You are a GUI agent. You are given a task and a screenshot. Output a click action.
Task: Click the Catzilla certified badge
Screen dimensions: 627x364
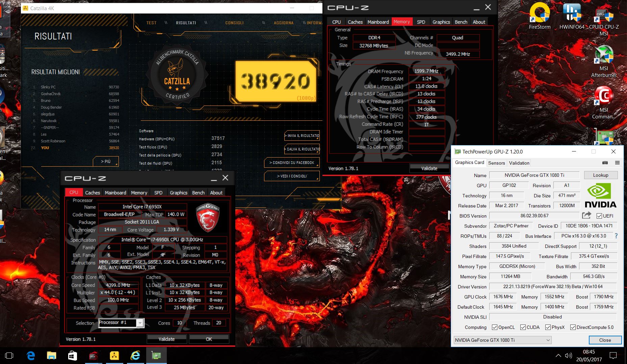click(177, 76)
